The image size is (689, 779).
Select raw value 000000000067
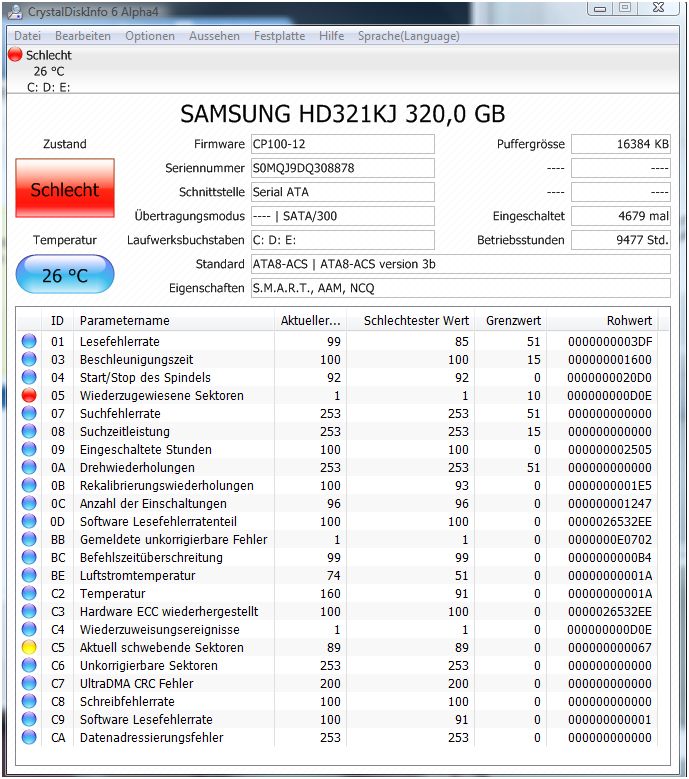pos(610,647)
